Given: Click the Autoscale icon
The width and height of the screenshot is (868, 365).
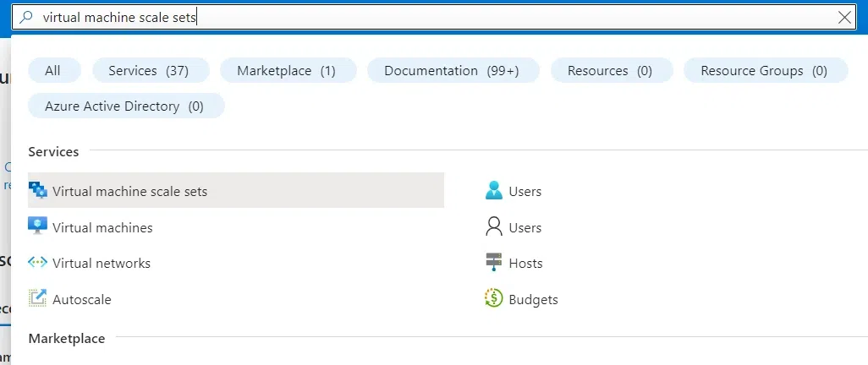Looking at the screenshot, I should pyautogui.click(x=38, y=298).
